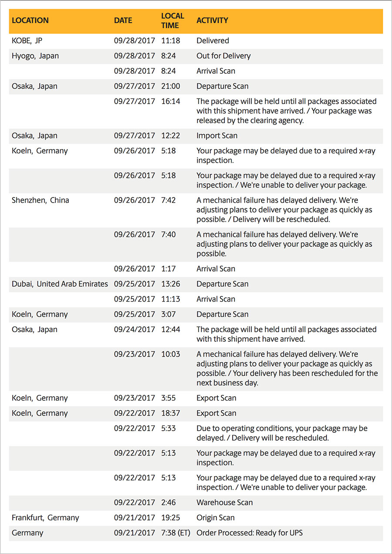
Task: Select the KOBE, JP location cell
Action: point(27,41)
